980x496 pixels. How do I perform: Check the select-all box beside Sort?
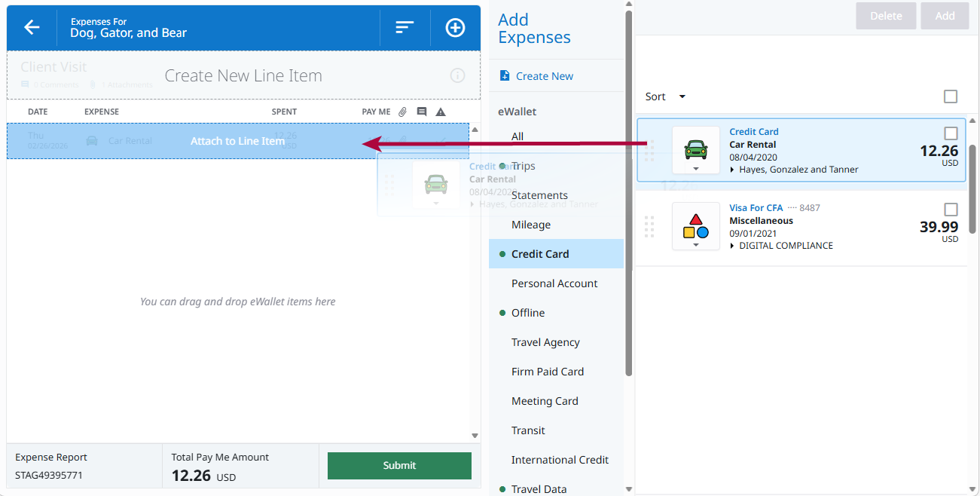[951, 96]
